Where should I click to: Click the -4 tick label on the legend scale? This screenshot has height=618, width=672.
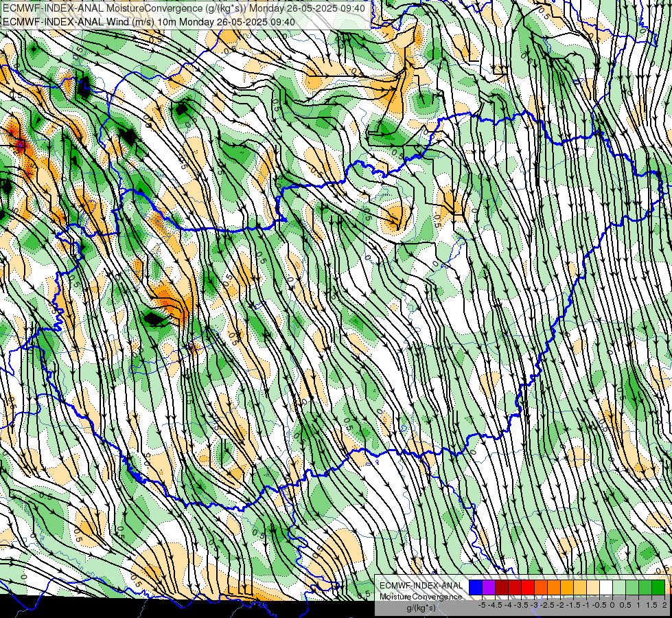(508, 605)
